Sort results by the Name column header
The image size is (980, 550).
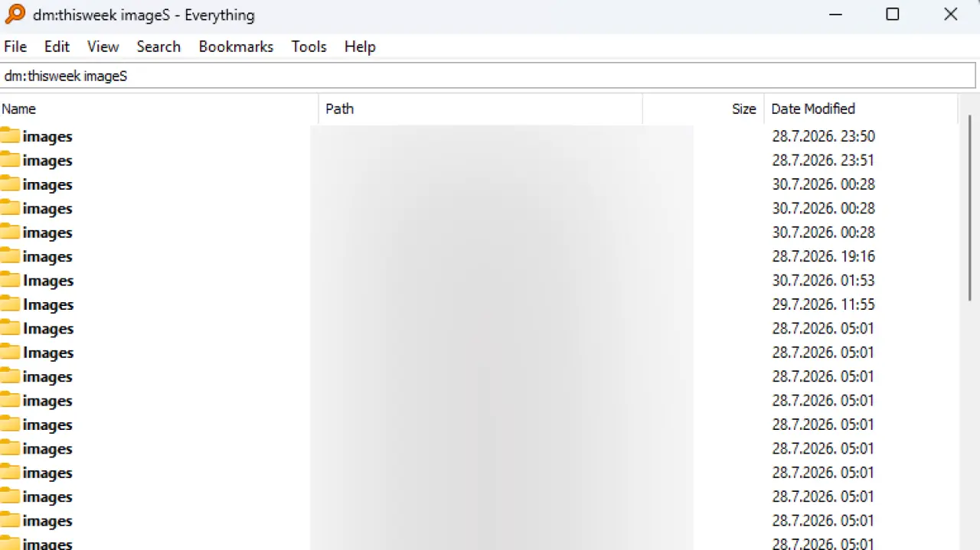pos(158,109)
